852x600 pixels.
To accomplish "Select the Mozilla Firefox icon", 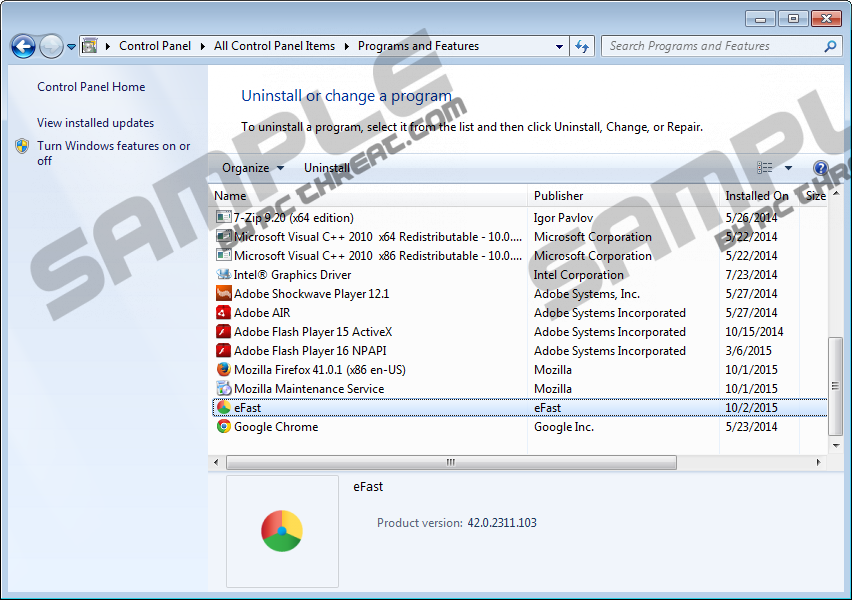I will tap(224, 370).
